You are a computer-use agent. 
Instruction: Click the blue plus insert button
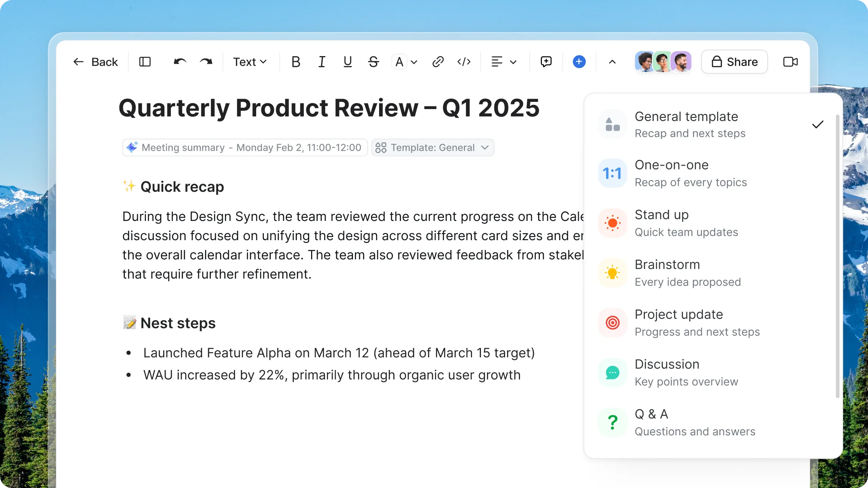579,62
